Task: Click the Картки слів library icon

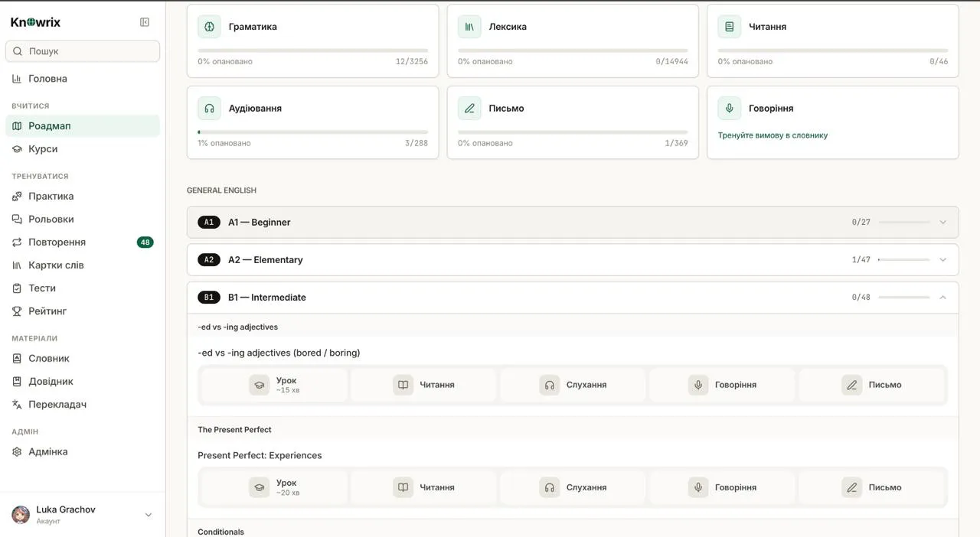Action: pos(17,265)
